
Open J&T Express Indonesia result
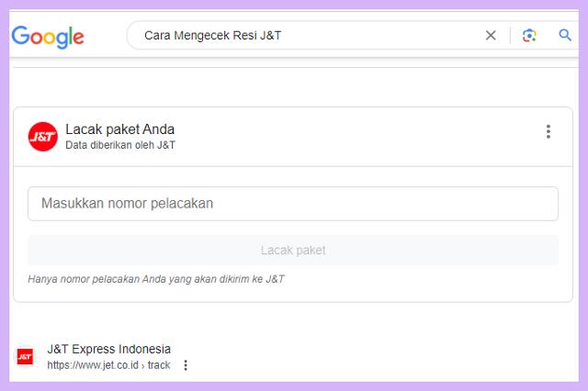click(x=108, y=349)
